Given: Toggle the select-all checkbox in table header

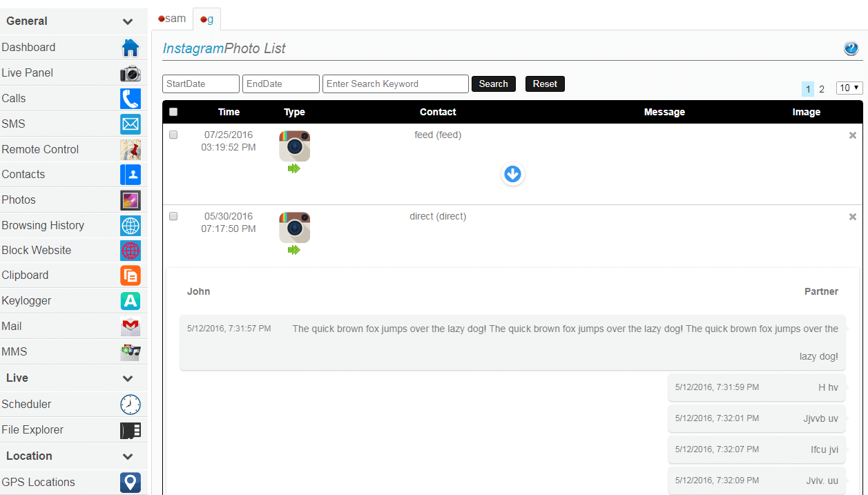Looking at the screenshot, I should point(173,112).
